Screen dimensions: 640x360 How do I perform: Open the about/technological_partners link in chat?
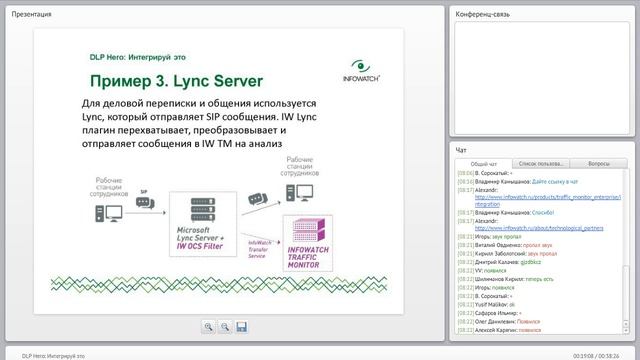tap(539, 228)
